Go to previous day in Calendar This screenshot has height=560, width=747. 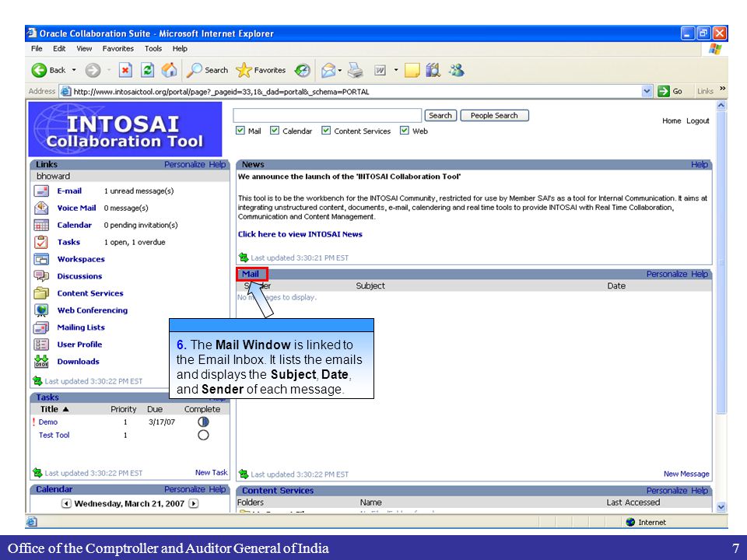click(x=66, y=503)
